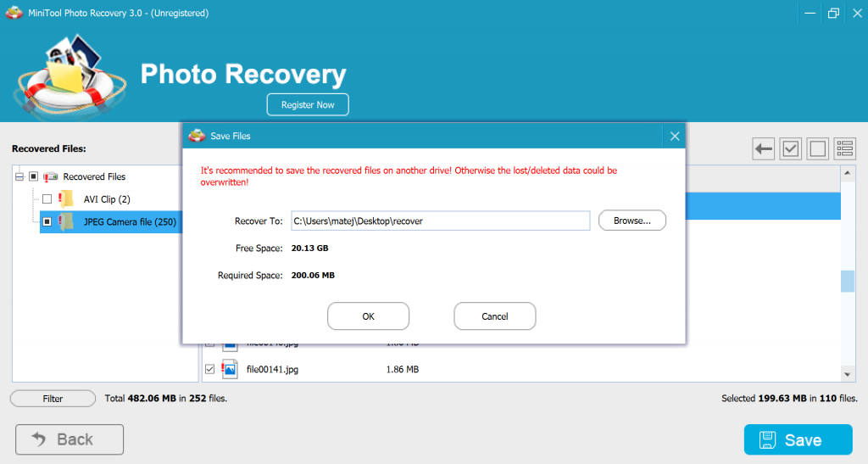Click the file00141.jpg image file icon
The width and height of the screenshot is (868, 464).
tap(230, 369)
